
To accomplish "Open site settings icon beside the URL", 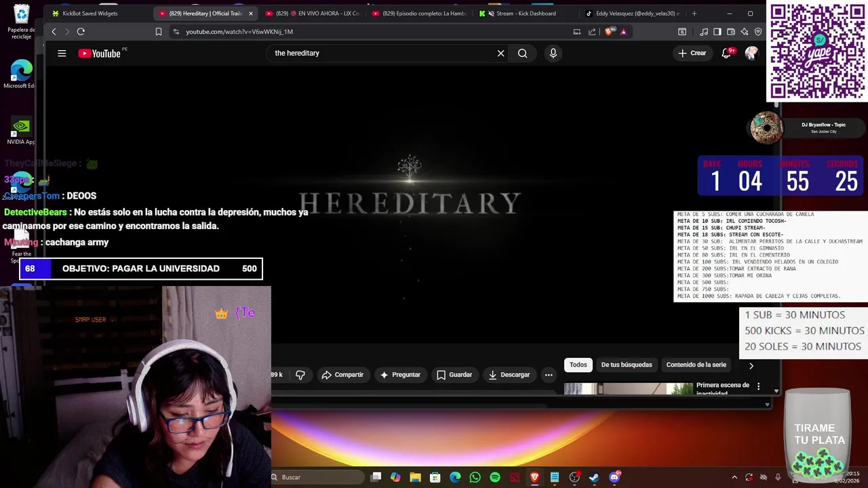I will (x=176, y=31).
